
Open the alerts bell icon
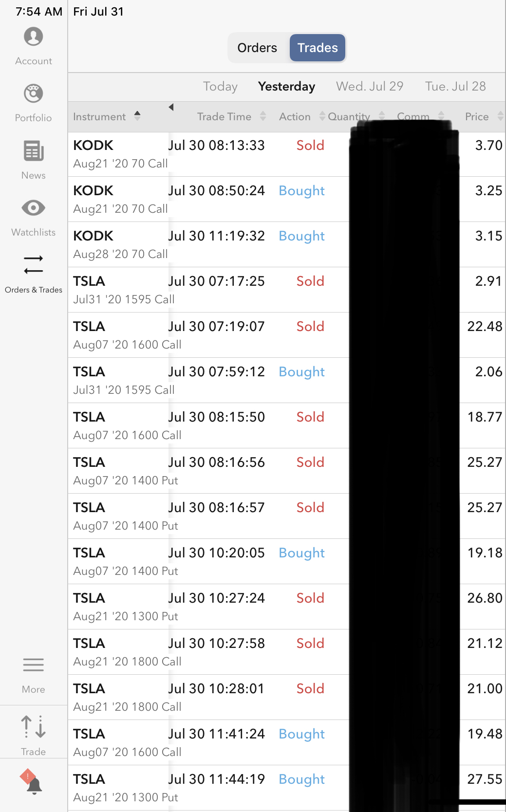coord(32,782)
